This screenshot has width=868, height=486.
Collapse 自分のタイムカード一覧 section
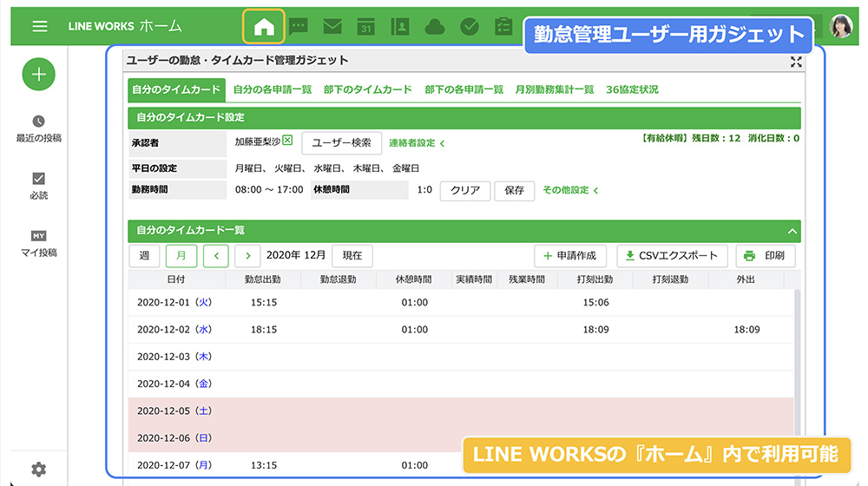point(792,231)
